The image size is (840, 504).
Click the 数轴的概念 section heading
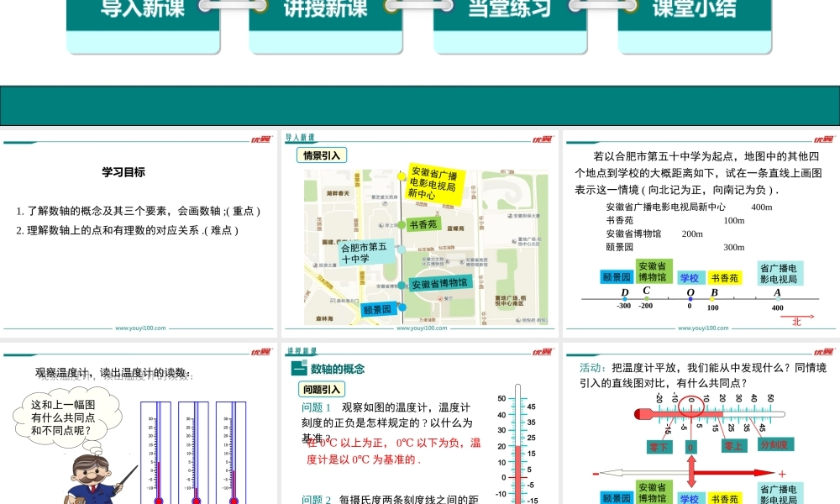tap(337, 369)
